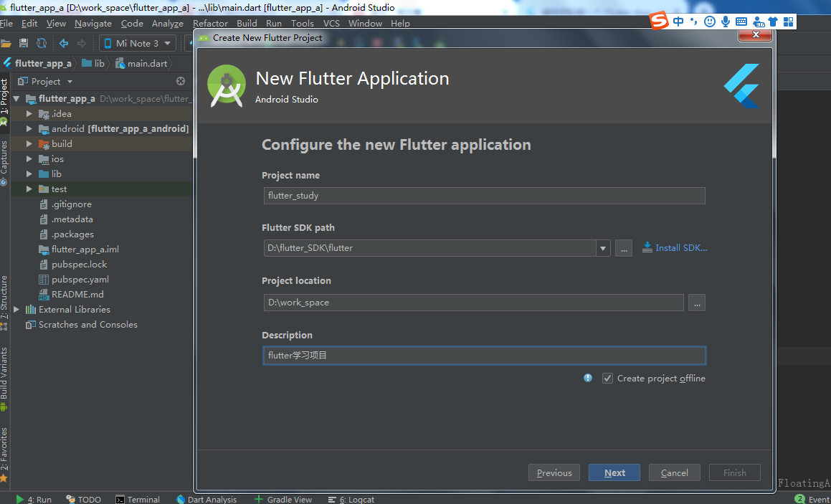The width and height of the screenshot is (831, 504).
Task: Toggle the Create project offline checkbox
Action: [607, 379]
